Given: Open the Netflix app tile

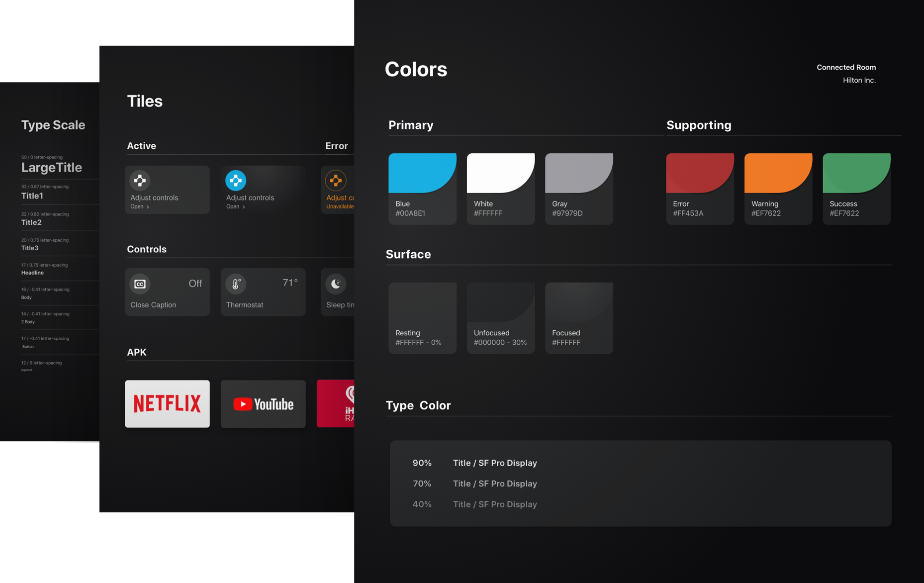Looking at the screenshot, I should (x=167, y=403).
